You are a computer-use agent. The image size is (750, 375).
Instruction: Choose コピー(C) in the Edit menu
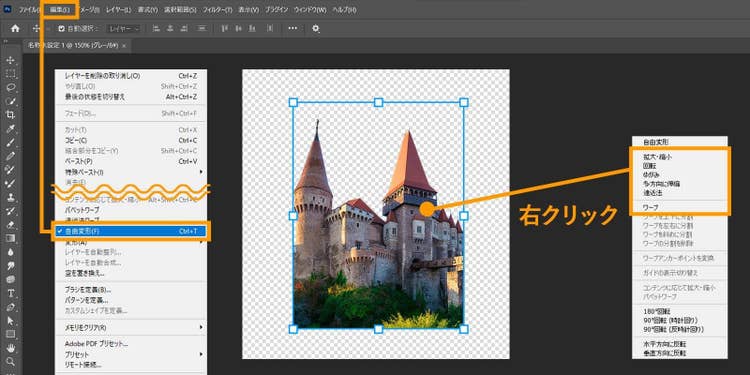(x=130, y=140)
